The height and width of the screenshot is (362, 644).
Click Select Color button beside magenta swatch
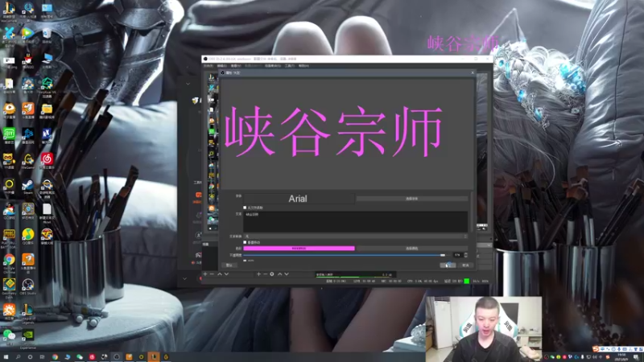412,249
